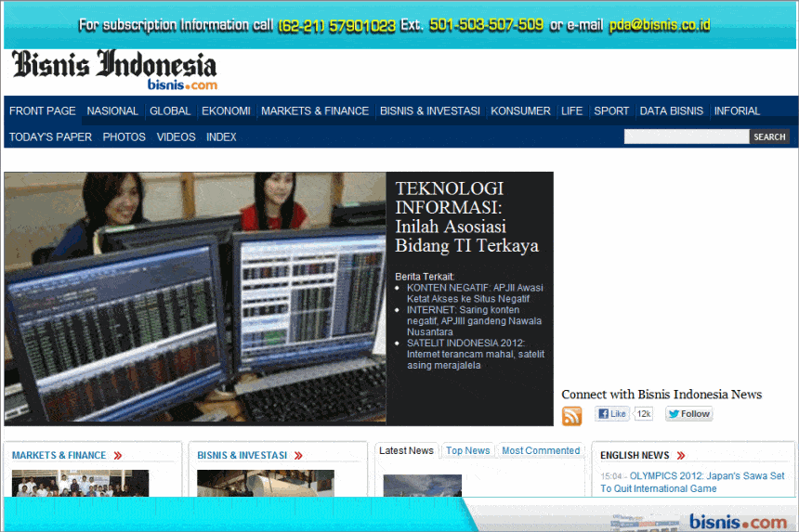Open MARKETS & FINANCE in the navigation bar
Screen dimensions: 799x532
[315, 111]
